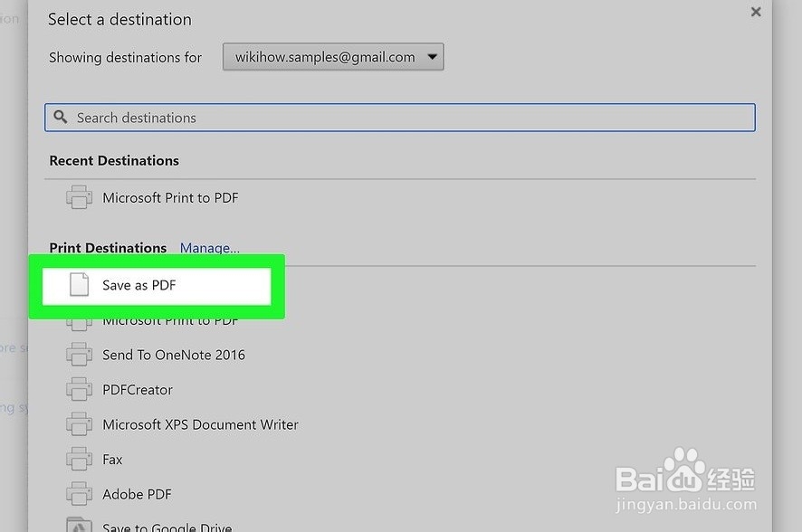Viewport: 802px width, 532px height.
Task: Click the document icon beside Save as PDF
Action: point(80,285)
